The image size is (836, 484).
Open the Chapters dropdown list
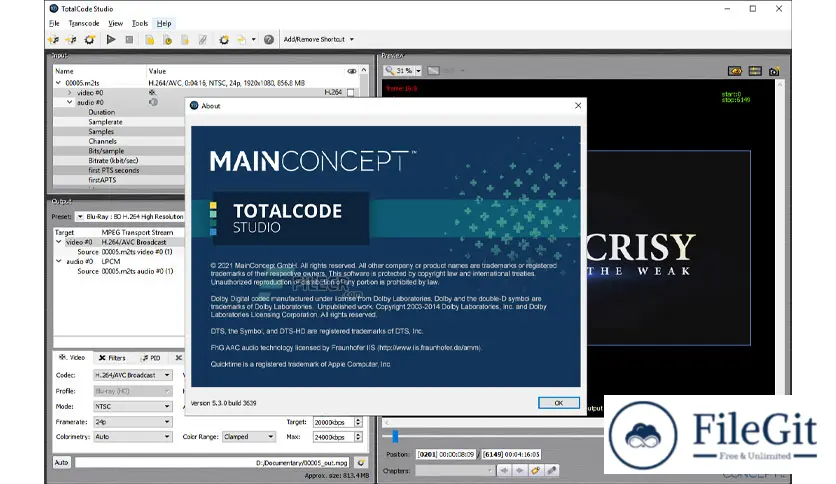[x=454, y=471]
